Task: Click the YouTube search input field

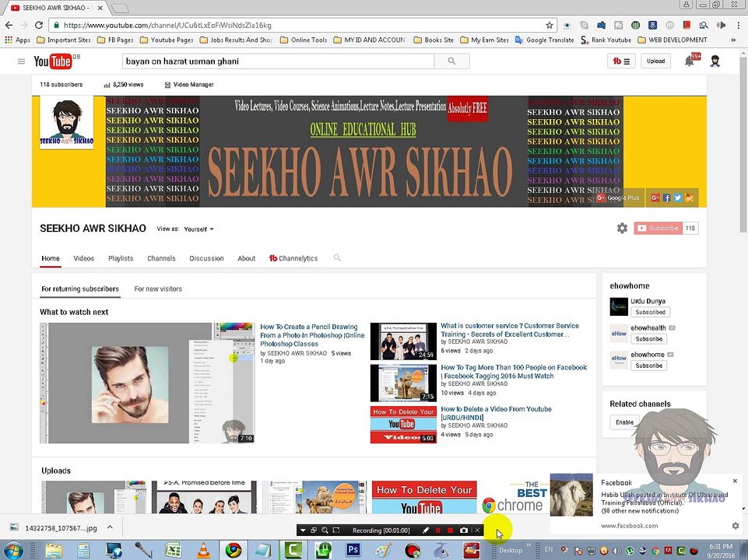Action: pos(278,61)
